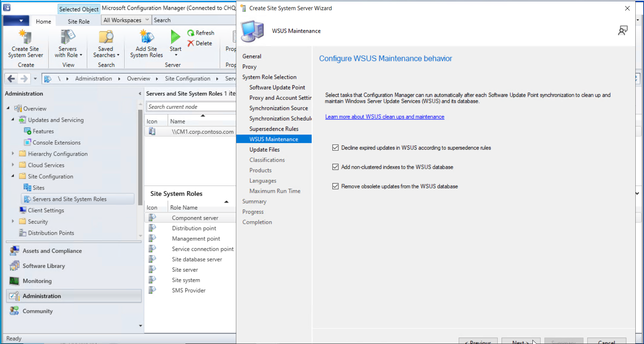Click the CM1.corp.contoso.com server icon
Image resolution: width=644 pixels, height=344 pixels.
(152, 131)
